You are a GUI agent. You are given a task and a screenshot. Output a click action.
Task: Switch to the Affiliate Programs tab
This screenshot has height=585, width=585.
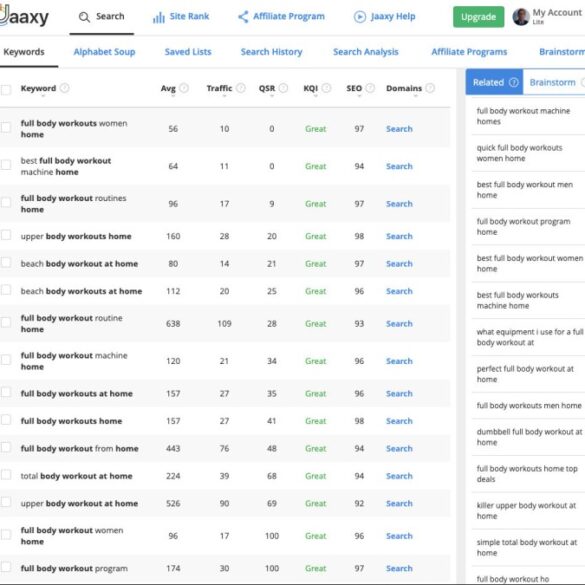469,52
